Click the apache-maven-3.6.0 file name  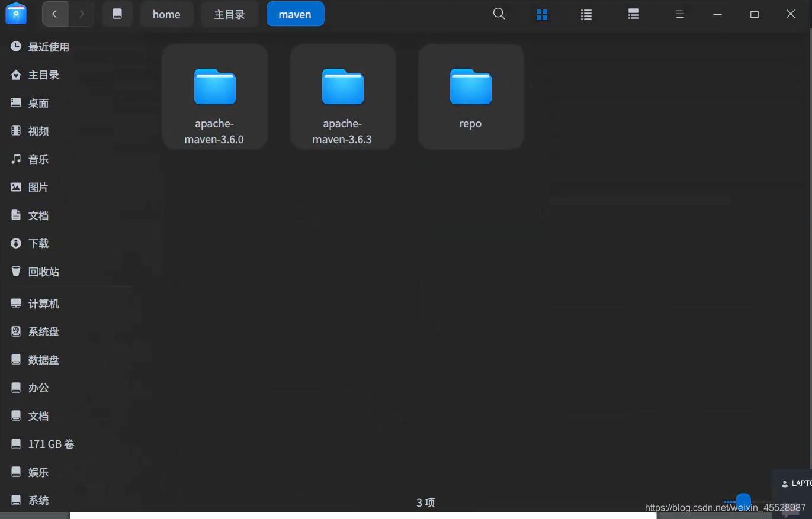[214, 131]
